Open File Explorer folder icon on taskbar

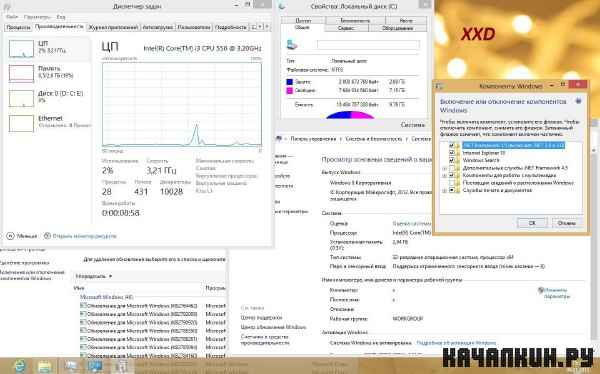45,366
